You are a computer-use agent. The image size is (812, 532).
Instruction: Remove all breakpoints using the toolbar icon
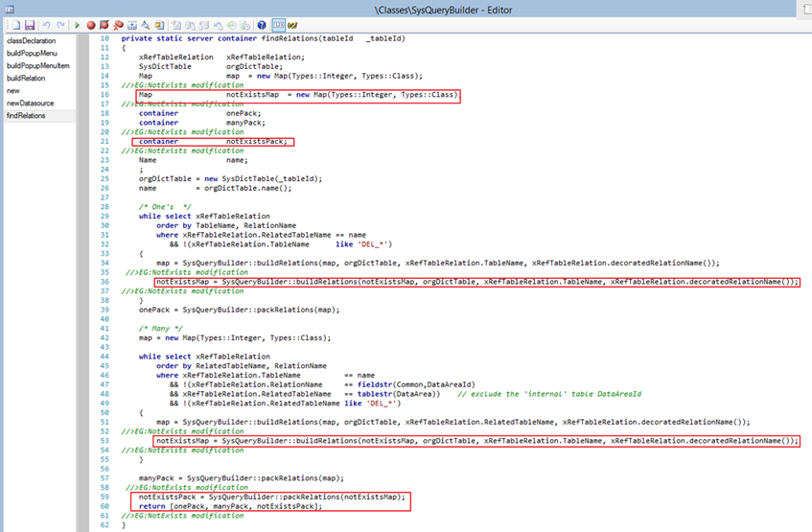point(117,24)
